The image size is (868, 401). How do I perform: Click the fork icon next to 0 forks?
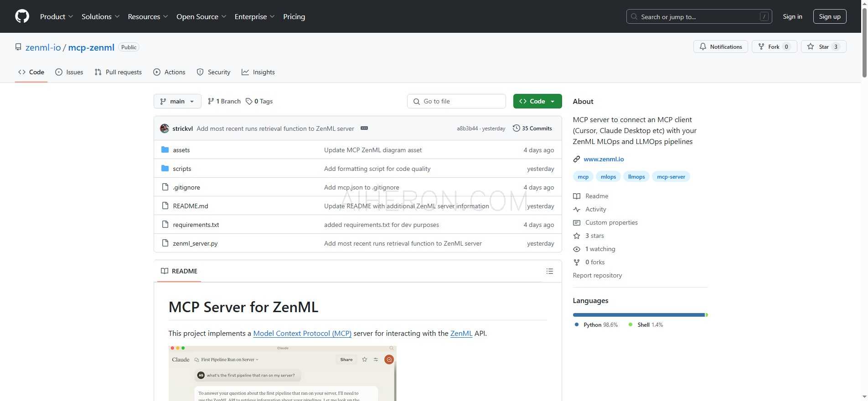point(577,262)
